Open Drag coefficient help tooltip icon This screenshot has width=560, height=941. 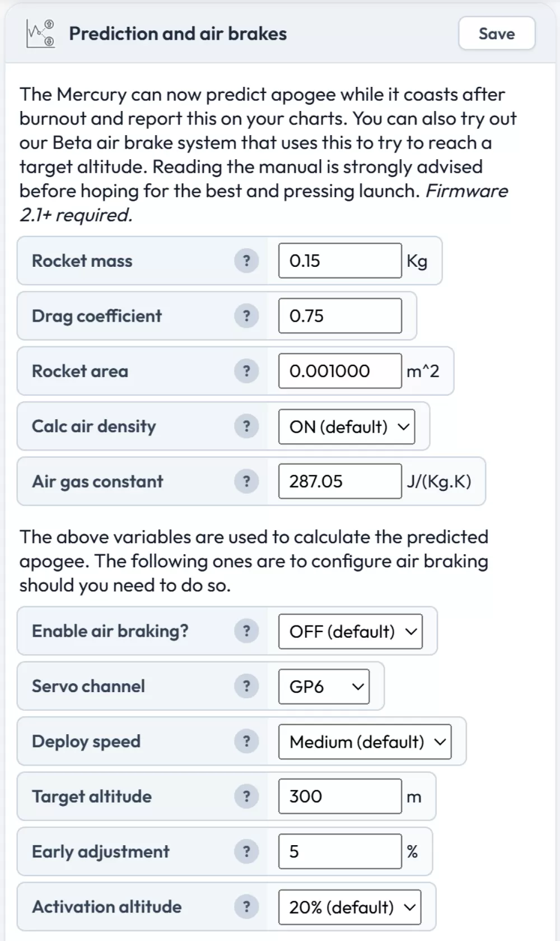tap(246, 316)
